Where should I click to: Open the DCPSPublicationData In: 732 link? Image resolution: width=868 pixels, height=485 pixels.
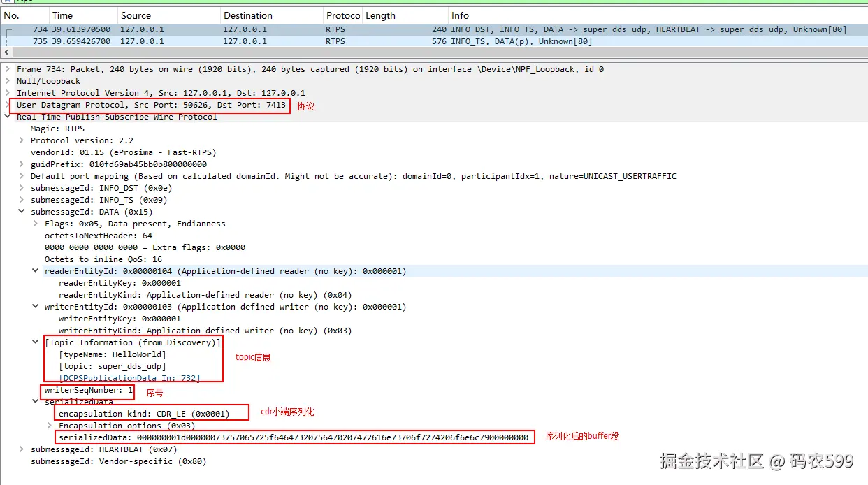click(129, 378)
